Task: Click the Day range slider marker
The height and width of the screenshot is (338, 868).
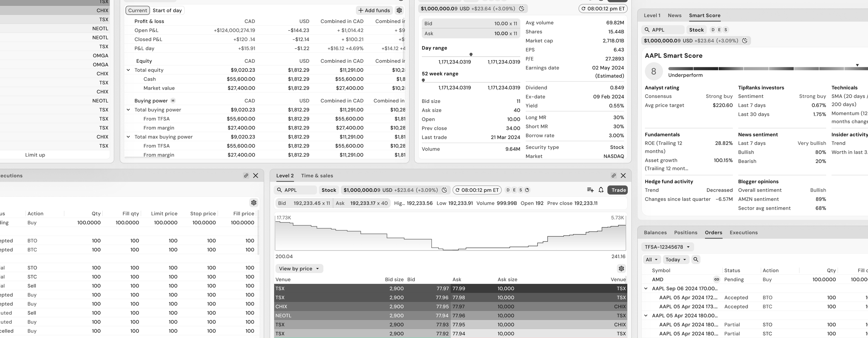Action: pyautogui.click(x=471, y=54)
